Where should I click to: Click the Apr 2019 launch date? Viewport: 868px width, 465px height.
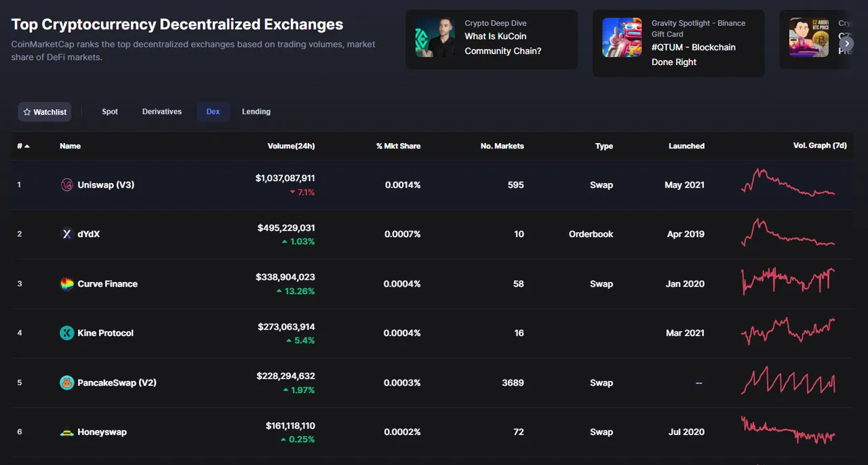[686, 234]
